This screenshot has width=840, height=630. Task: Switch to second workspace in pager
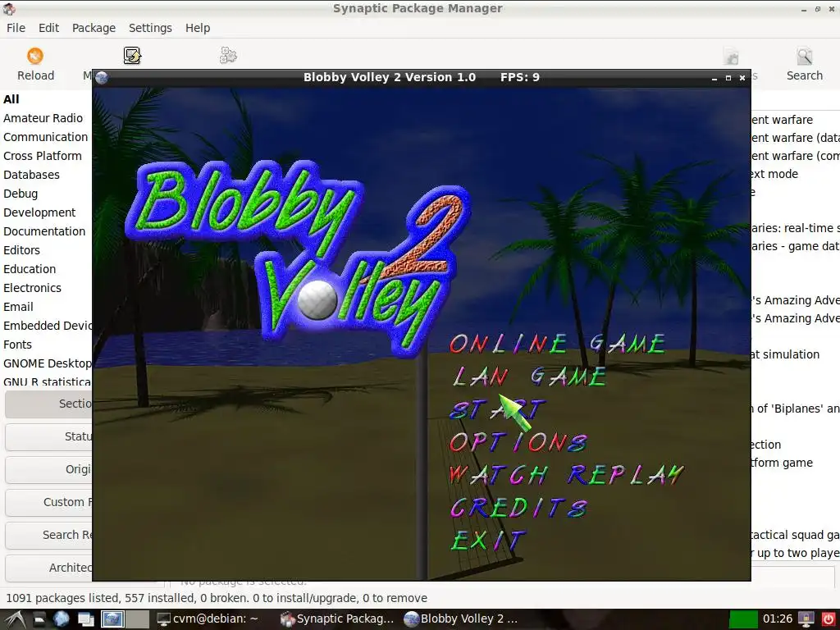tap(137, 619)
